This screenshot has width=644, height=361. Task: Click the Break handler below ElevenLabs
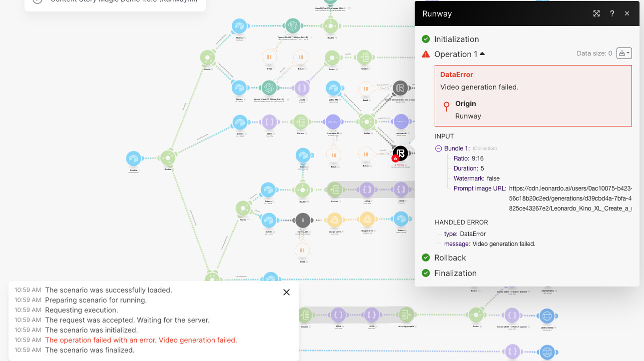click(x=302, y=250)
